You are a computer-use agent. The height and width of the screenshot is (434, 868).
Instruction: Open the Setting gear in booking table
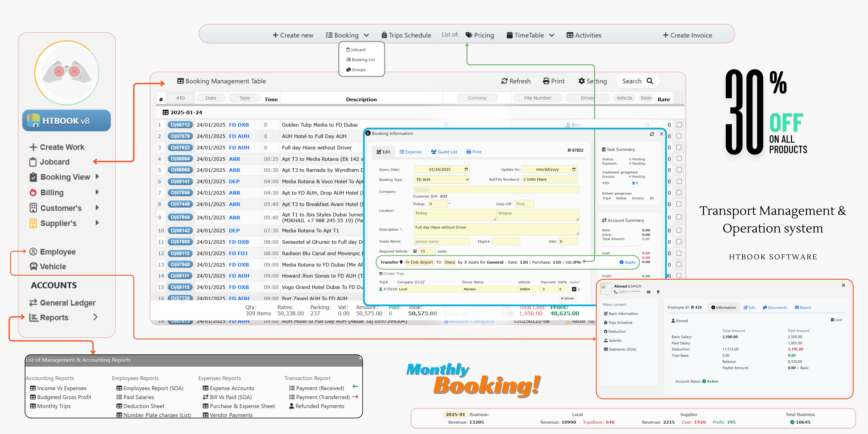(x=582, y=81)
